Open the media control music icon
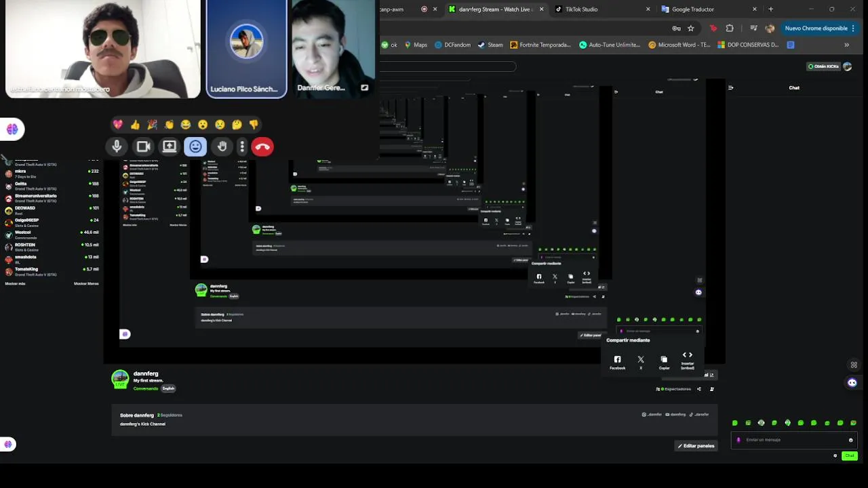Screen dimensions: 868x488 click(x=753, y=28)
